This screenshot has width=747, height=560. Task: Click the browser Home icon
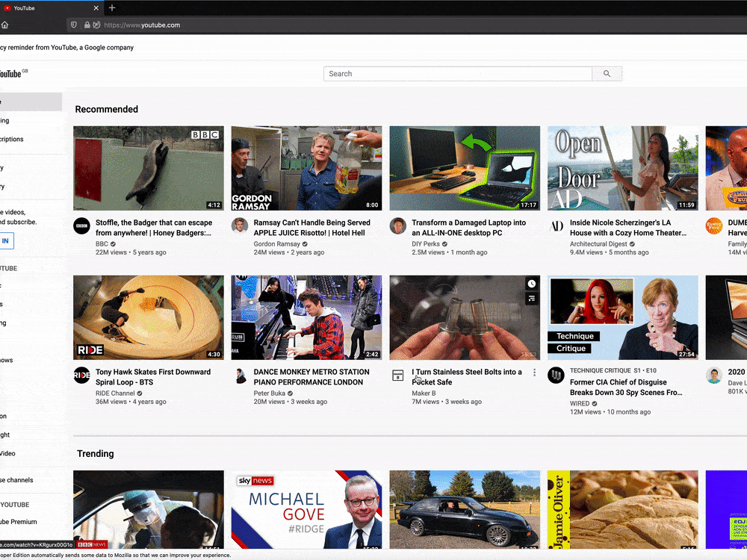4,25
